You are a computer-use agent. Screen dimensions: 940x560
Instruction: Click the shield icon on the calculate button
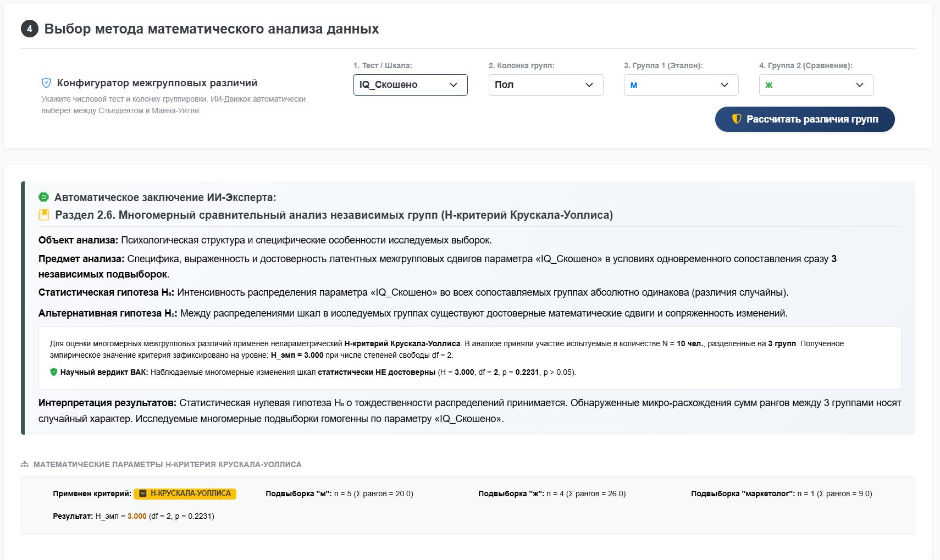(737, 119)
